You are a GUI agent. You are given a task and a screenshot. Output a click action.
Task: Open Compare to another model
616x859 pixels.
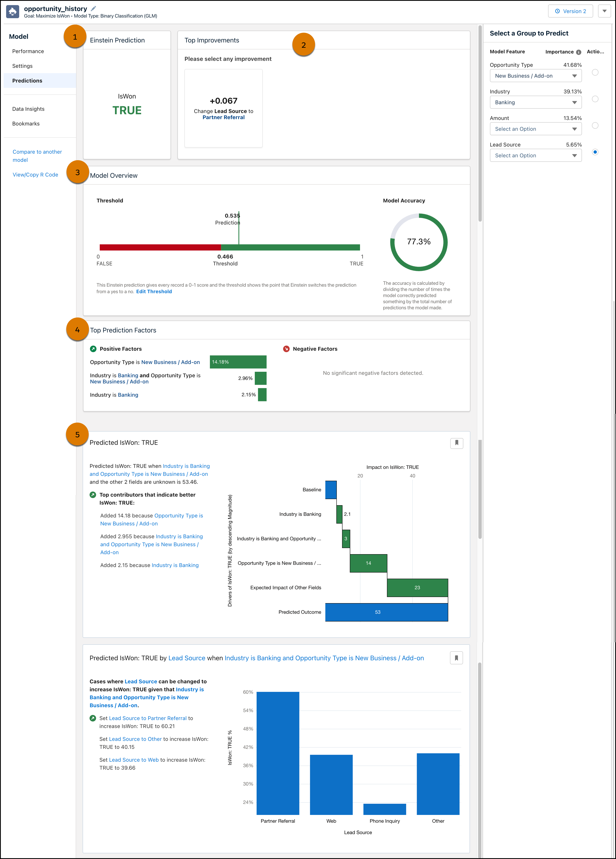coord(37,156)
